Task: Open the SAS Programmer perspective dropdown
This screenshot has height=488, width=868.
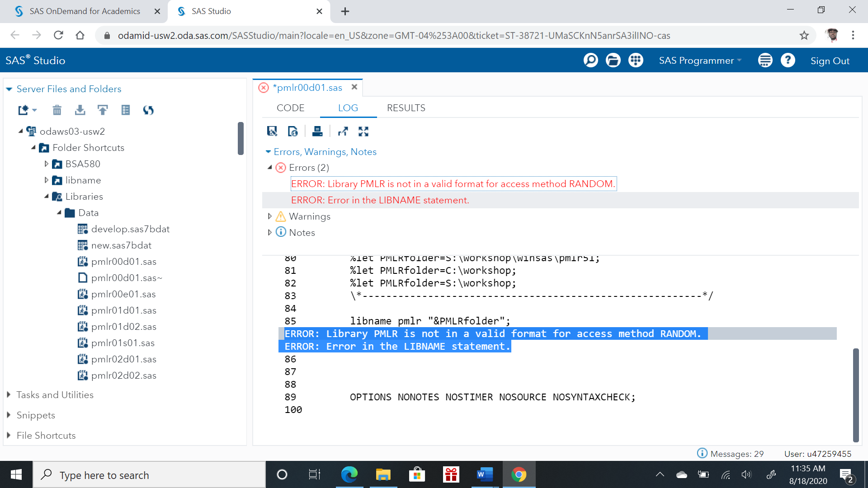Action: 700,61
